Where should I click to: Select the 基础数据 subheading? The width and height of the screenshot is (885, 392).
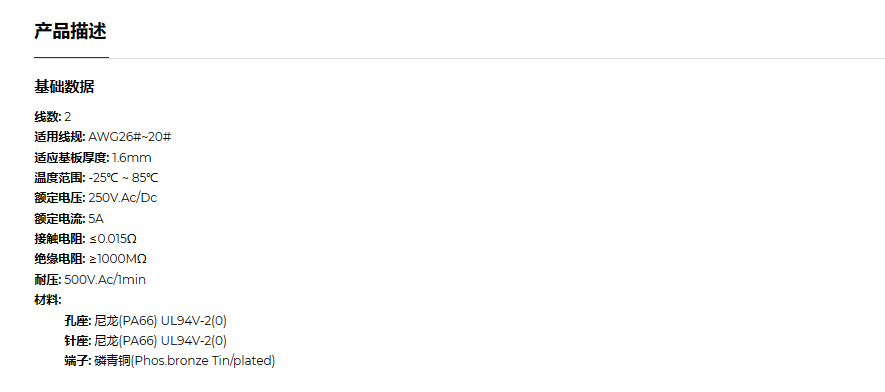point(64,87)
